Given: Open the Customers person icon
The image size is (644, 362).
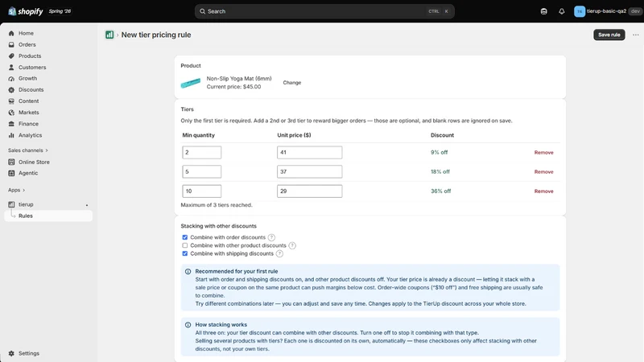Looking at the screenshot, I should click(11, 68).
